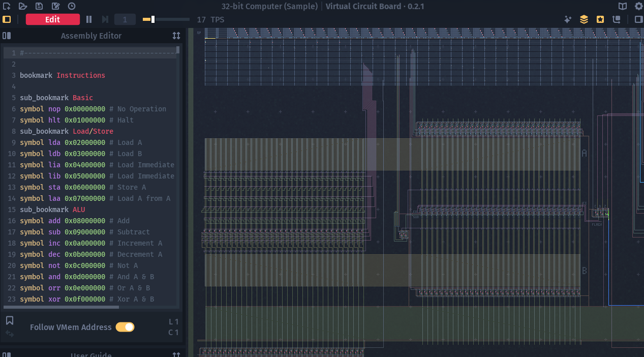Click the red Edit button

click(53, 19)
